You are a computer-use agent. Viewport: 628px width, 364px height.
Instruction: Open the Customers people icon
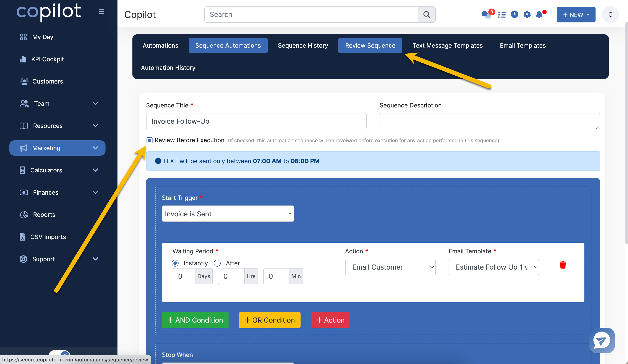(24, 81)
